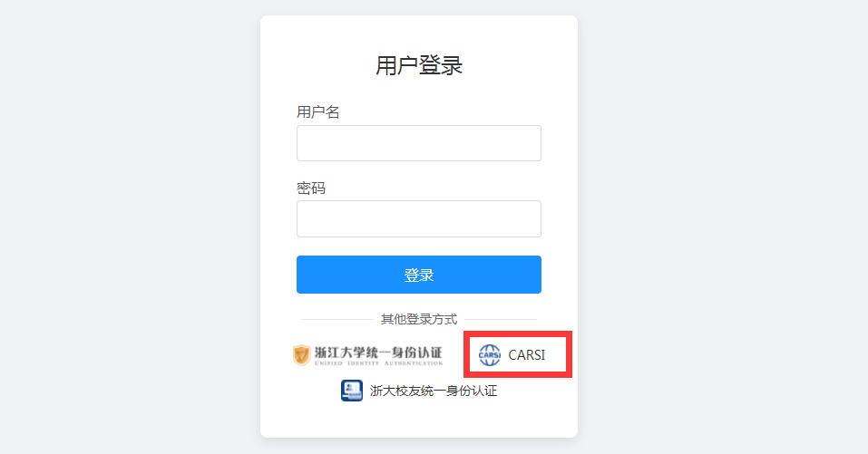Choose the CARSI text link for login
Image resolution: width=868 pixels, height=454 pixels.
tap(526, 355)
